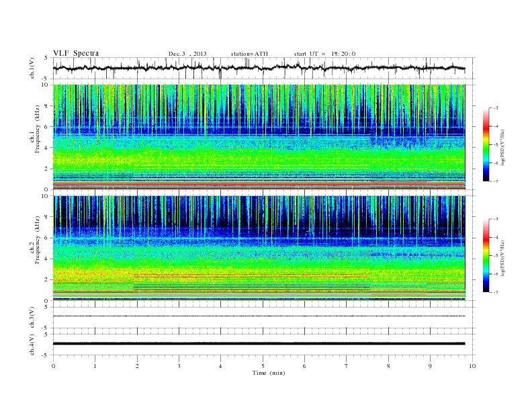Click the 'Time (min)' axis title

coord(269,373)
